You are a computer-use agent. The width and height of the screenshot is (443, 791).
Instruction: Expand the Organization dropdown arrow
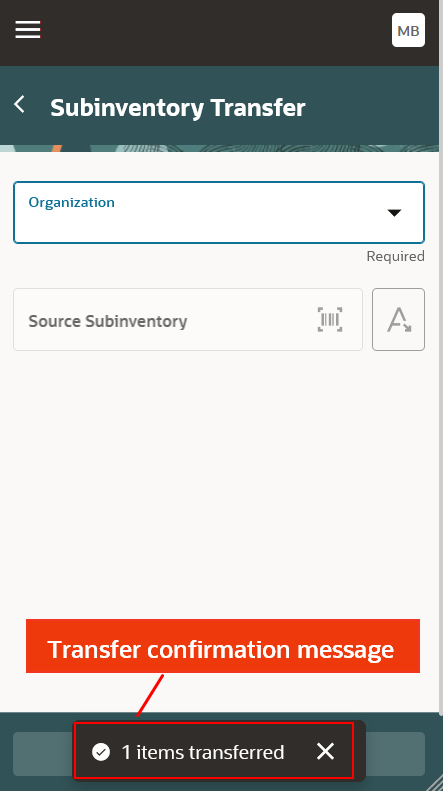click(x=394, y=212)
